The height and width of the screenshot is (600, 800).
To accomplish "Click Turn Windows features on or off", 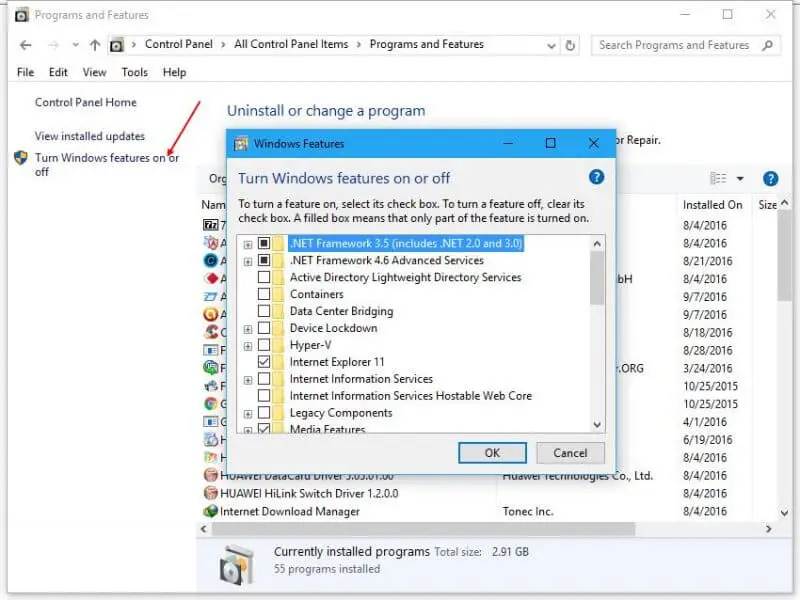I will tap(107, 164).
